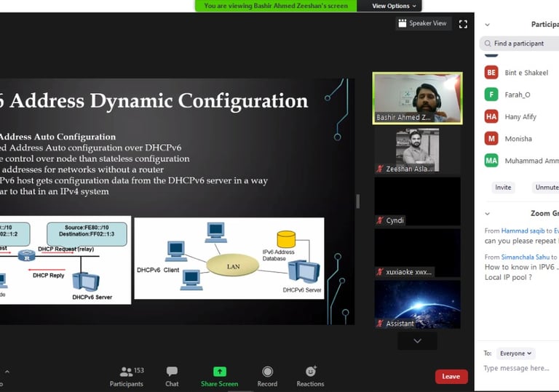Image resolution: width=559 pixels, height=392 pixels.
Task: Click muted mic icon on Zeeshan Asla tile
Action: pyautogui.click(x=380, y=169)
